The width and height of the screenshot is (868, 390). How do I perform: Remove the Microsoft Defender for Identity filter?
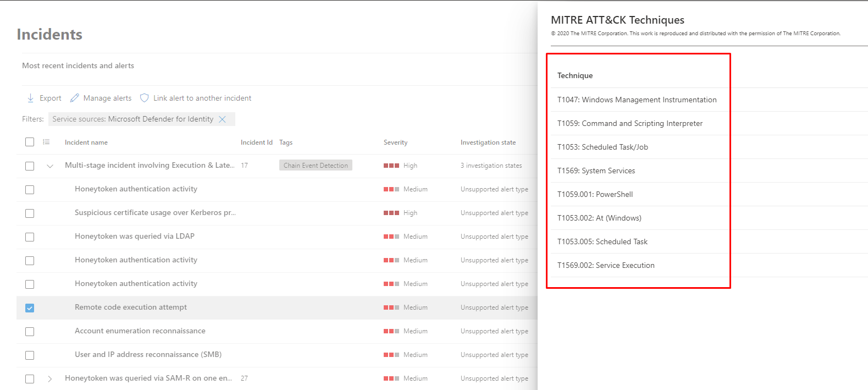tap(223, 119)
